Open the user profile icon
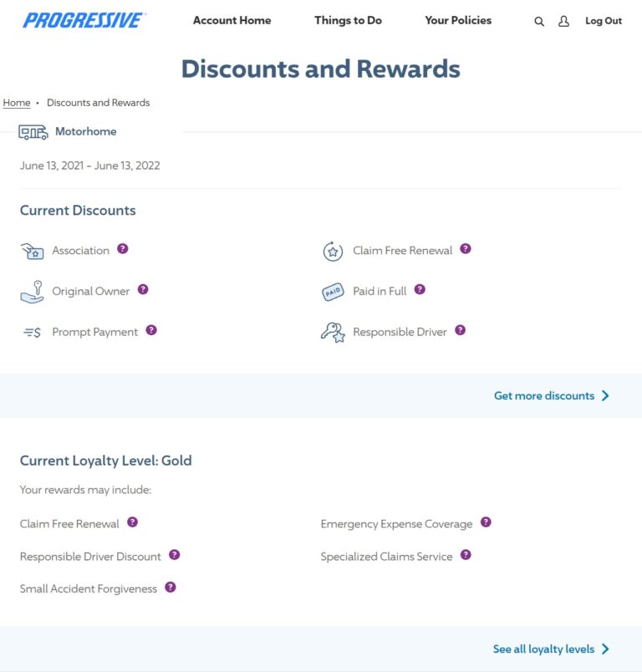The height and width of the screenshot is (672, 642). pyautogui.click(x=563, y=22)
